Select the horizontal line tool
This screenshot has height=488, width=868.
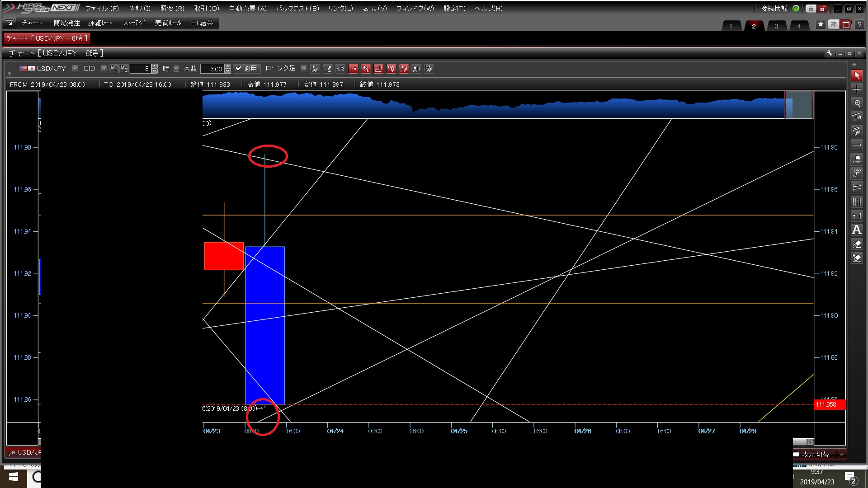click(x=857, y=145)
